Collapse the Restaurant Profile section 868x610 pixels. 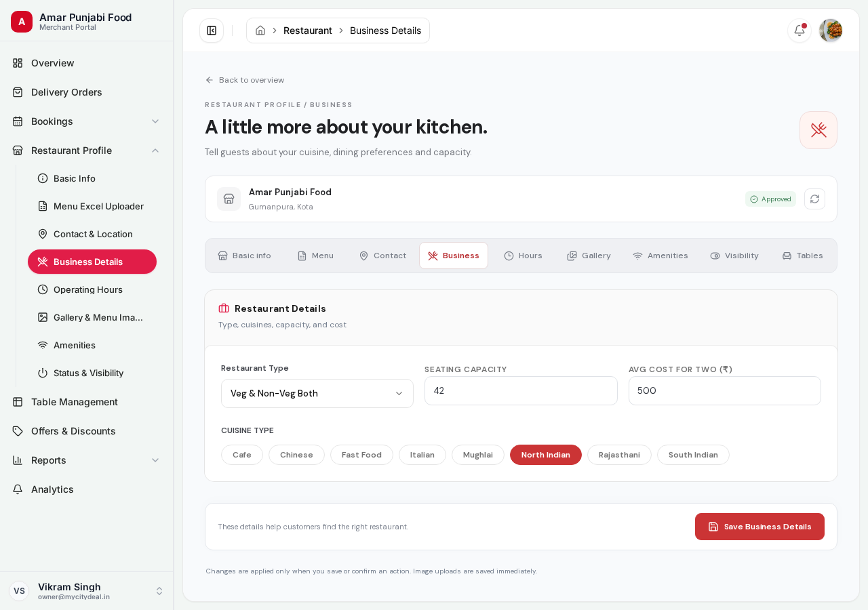click(155, 150)
